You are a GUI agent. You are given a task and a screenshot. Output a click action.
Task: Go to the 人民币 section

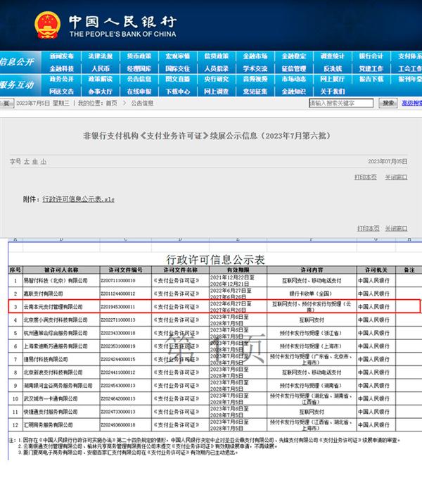[x=101, y=68]
